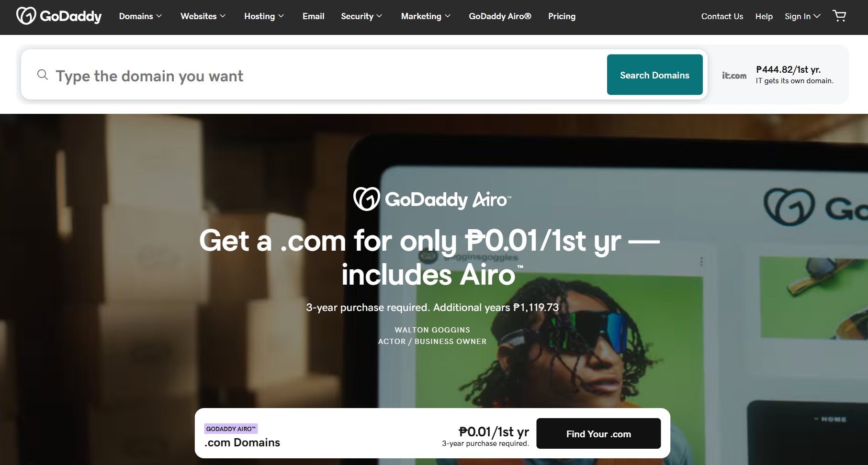
Task: Click the Search Domains button
Action: coord(654,75)
